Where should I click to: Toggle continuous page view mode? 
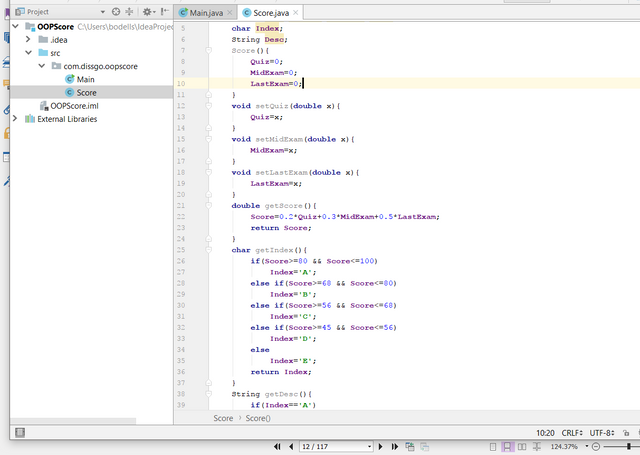tap(507, 447)
